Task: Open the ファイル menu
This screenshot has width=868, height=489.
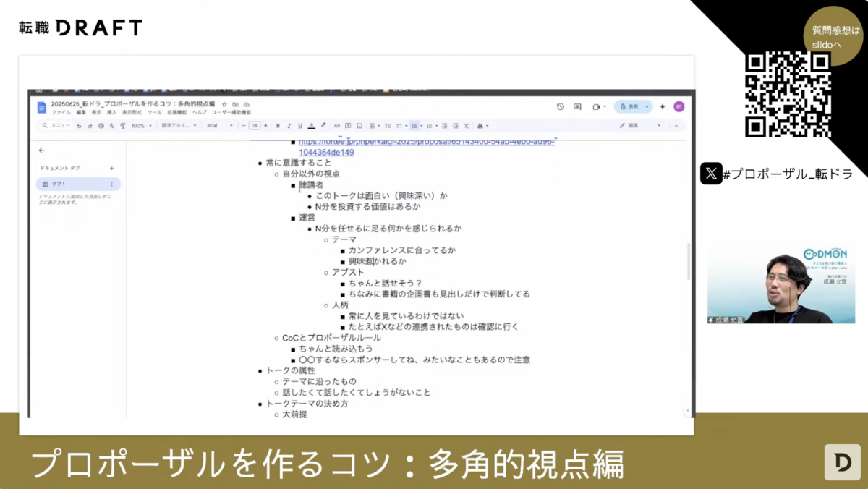Action: point(61,113)
